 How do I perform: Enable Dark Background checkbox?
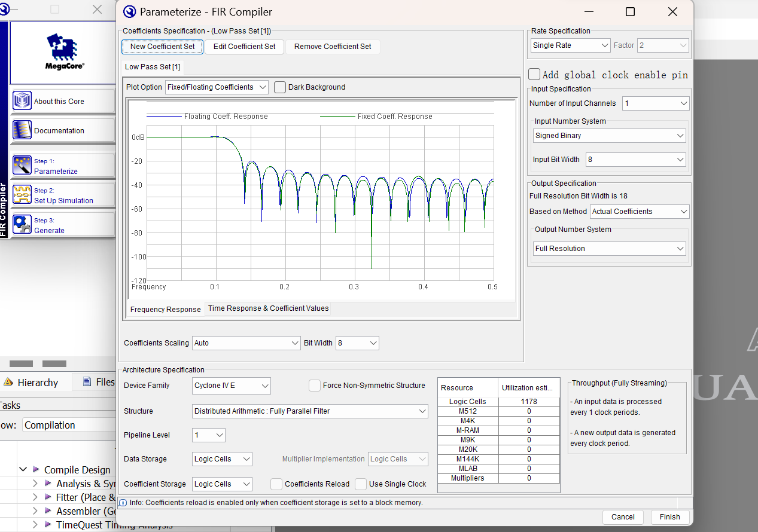coord(279,87)
